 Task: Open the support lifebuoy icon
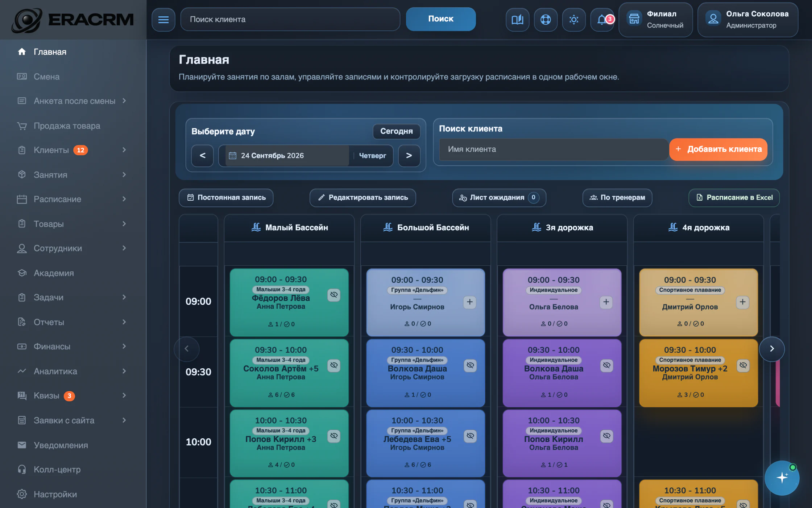click(x=546, y=19)
